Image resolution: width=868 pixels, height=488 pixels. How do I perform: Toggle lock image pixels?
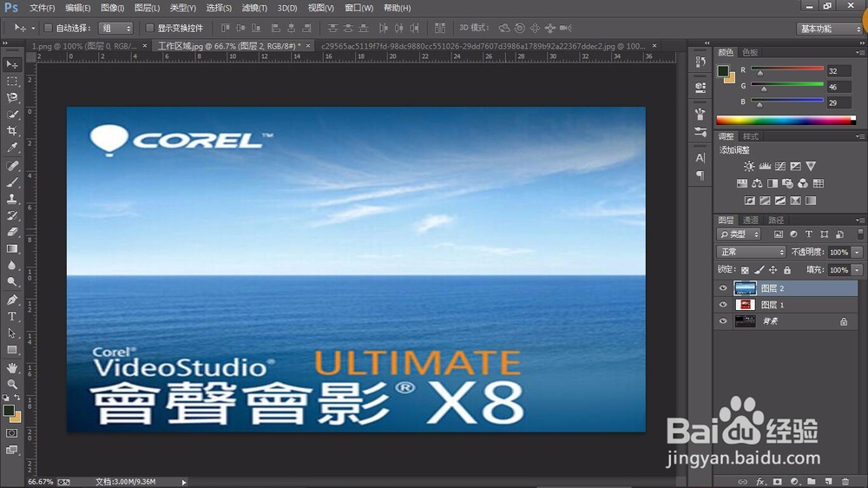point(759,270)
